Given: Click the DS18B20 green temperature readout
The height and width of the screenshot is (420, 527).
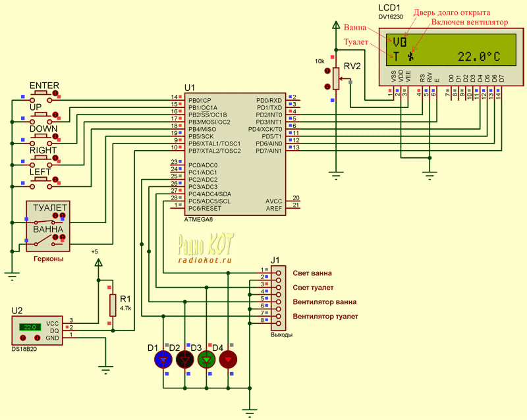Looking at the screenshot, I should point(30,327).
